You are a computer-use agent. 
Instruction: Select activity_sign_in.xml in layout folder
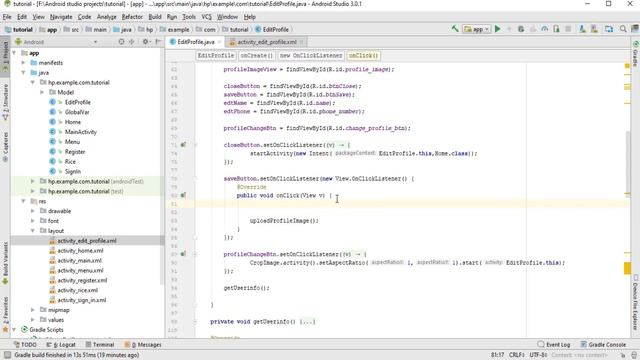pos(82,300)
